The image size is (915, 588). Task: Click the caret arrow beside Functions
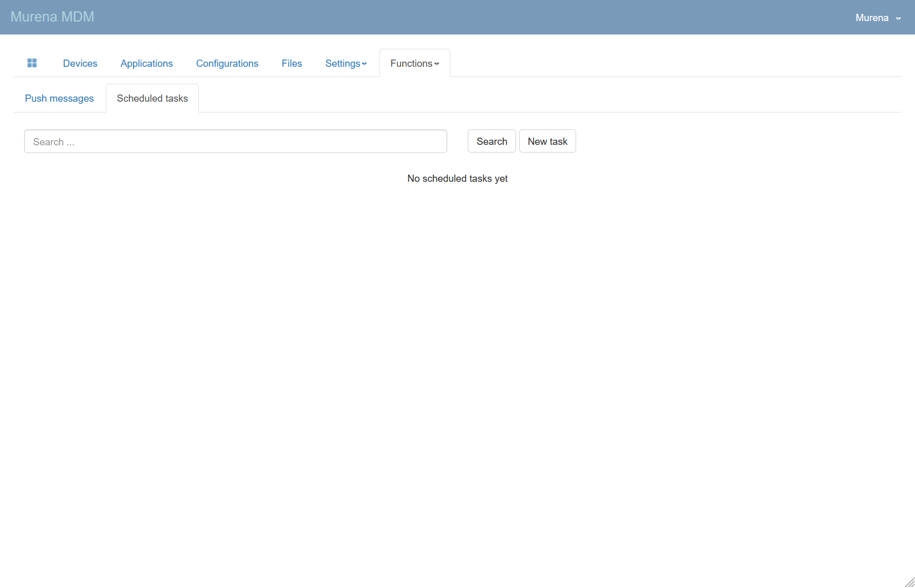[x=437, y=64]
